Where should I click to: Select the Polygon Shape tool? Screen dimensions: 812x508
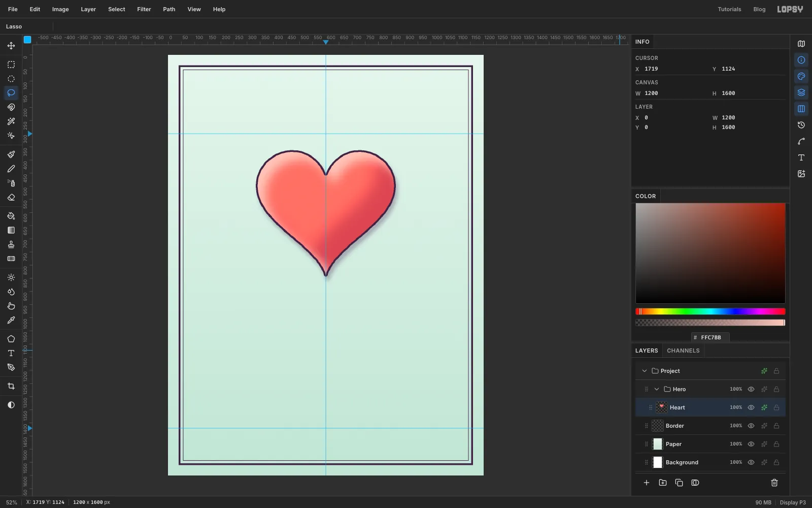click(11, 339)
